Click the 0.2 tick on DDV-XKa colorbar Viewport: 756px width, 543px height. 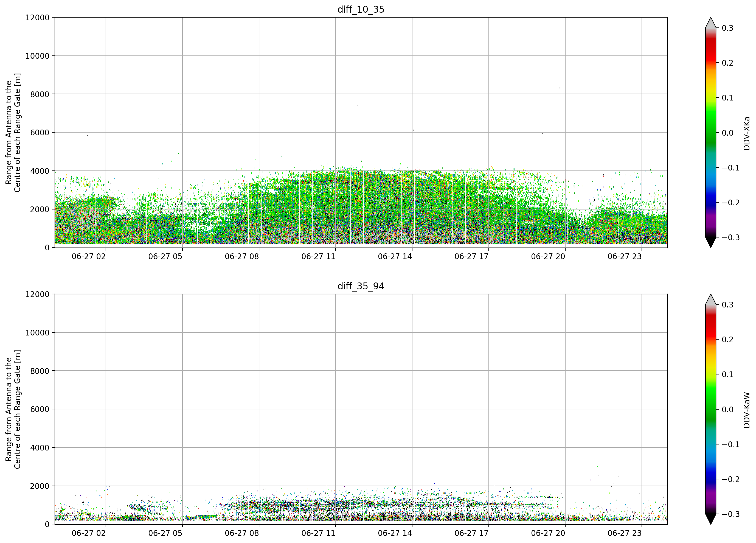coord(727,63)
